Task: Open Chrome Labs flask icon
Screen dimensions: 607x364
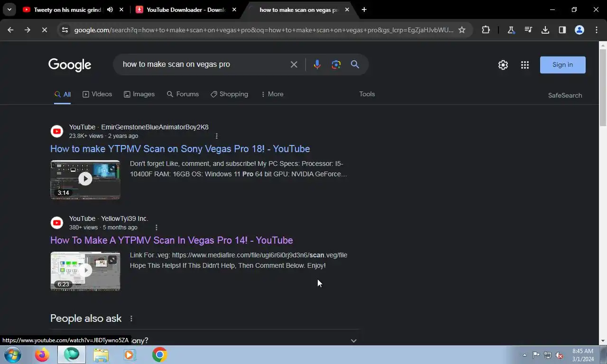Action: click(x=511, y=30)
